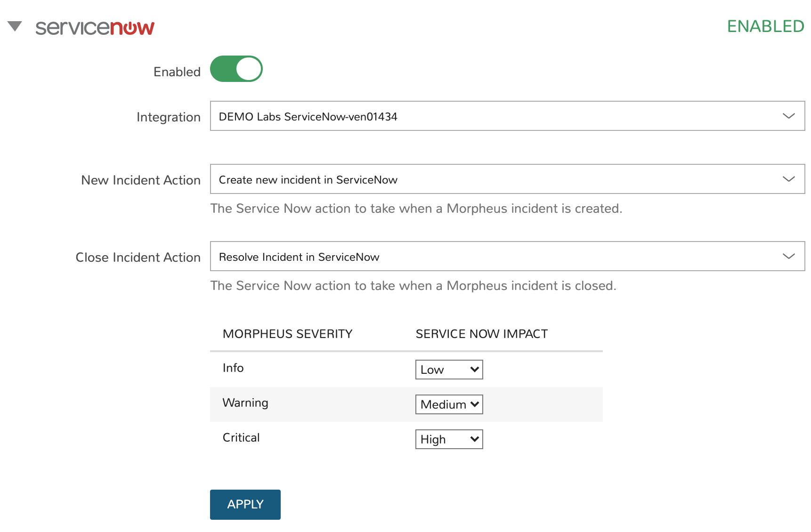Open the Integration dropdown

[x=507, y=116]
